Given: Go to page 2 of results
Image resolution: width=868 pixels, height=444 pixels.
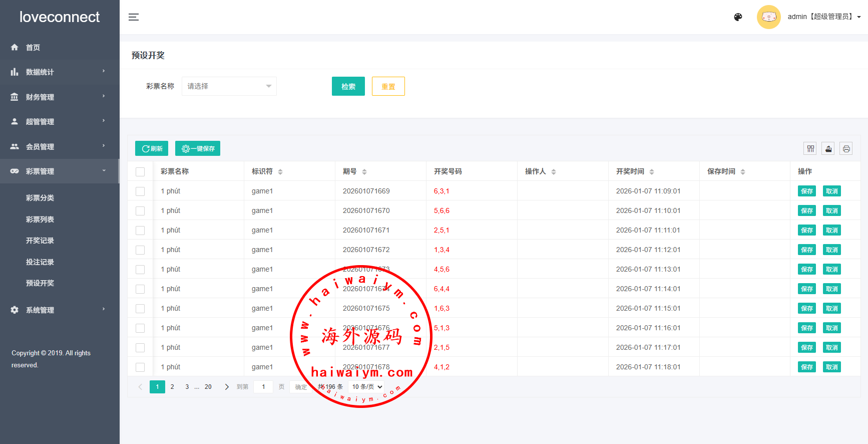Looking at the screenshot, I should 172,387.
